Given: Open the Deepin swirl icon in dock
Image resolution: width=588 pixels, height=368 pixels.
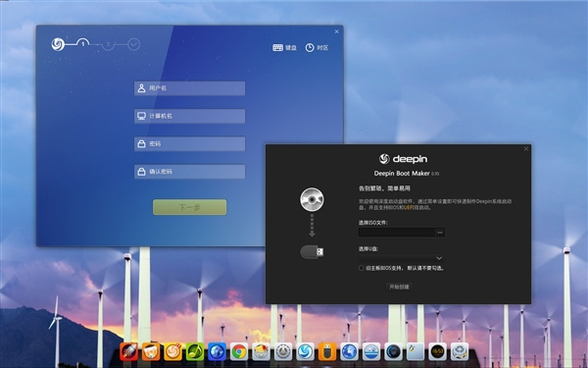Looking at the screenshot, I should pyautogui.click(x=305, y=352).
